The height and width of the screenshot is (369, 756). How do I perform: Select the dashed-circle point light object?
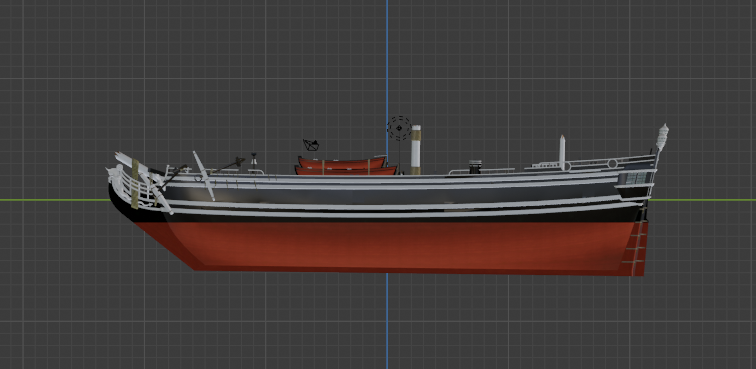399,128
